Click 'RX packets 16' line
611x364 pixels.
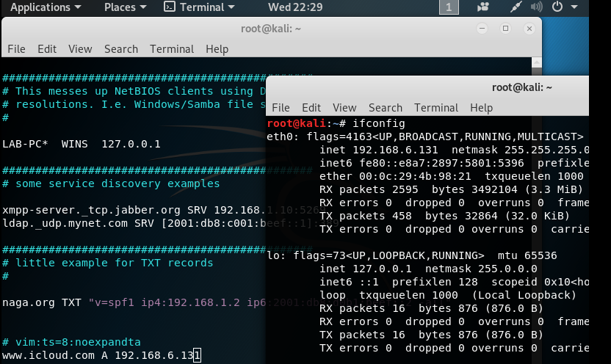pos(431,308)
